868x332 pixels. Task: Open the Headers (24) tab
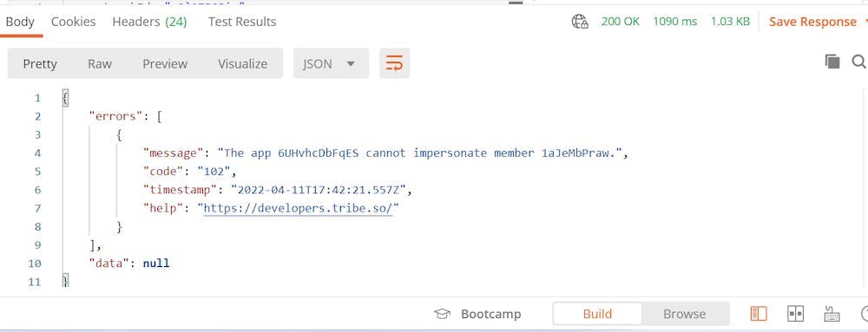[x=149, y=22]
